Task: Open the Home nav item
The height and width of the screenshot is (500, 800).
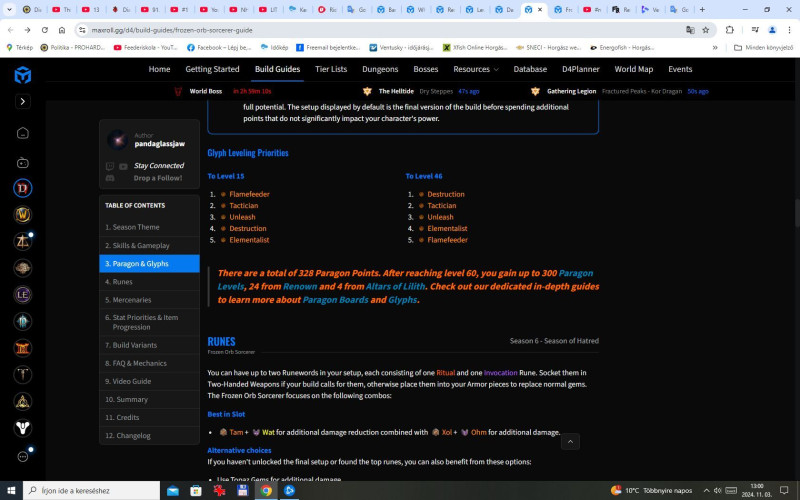Action: pyautogui.click(x=159, y=69)
